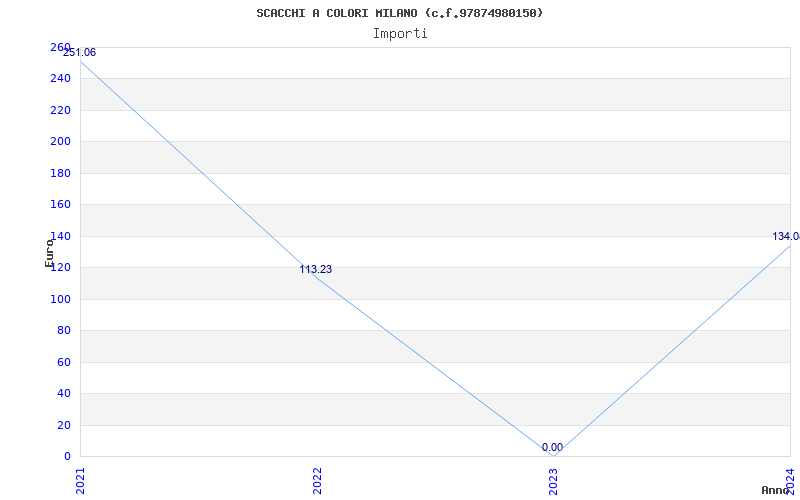Click the 160 y-axis tick label
This screenshot has width=800, height=500.
pos(60,205)
